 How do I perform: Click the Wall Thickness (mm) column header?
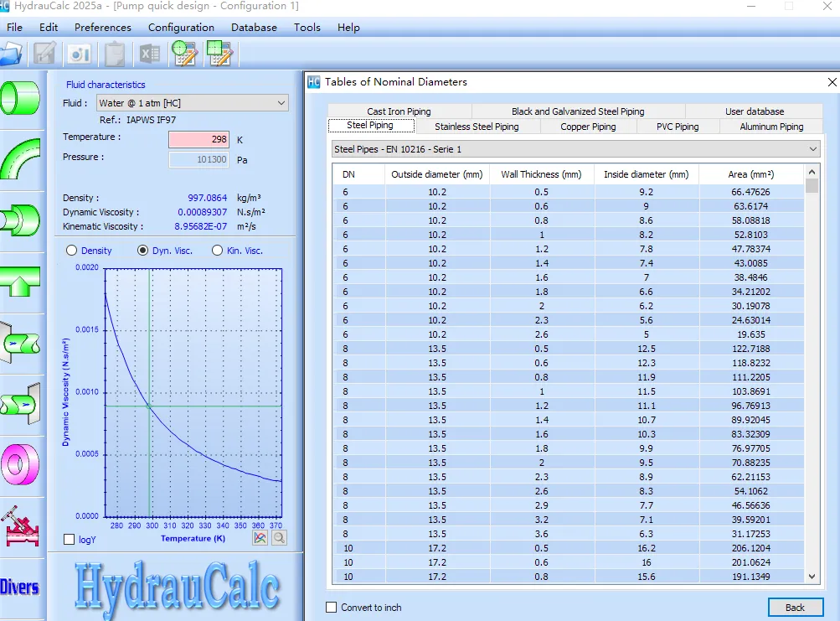tap(541, 174)
